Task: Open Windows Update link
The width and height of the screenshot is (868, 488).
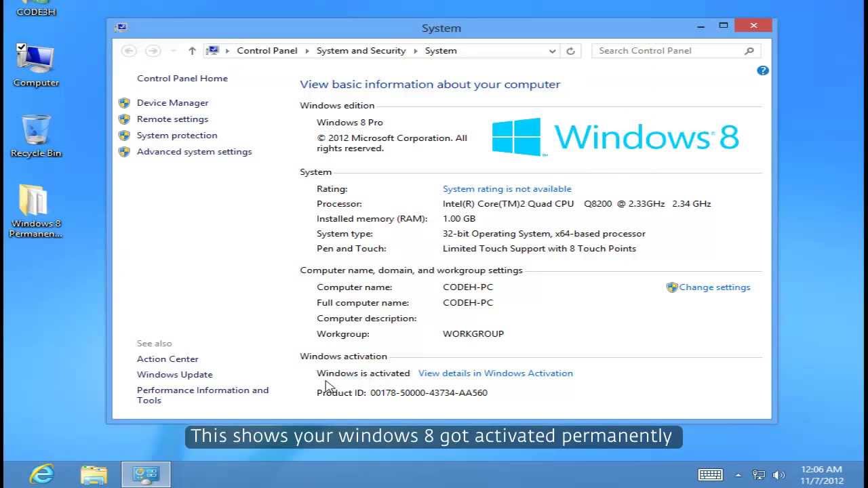Action: pos(174,375)
